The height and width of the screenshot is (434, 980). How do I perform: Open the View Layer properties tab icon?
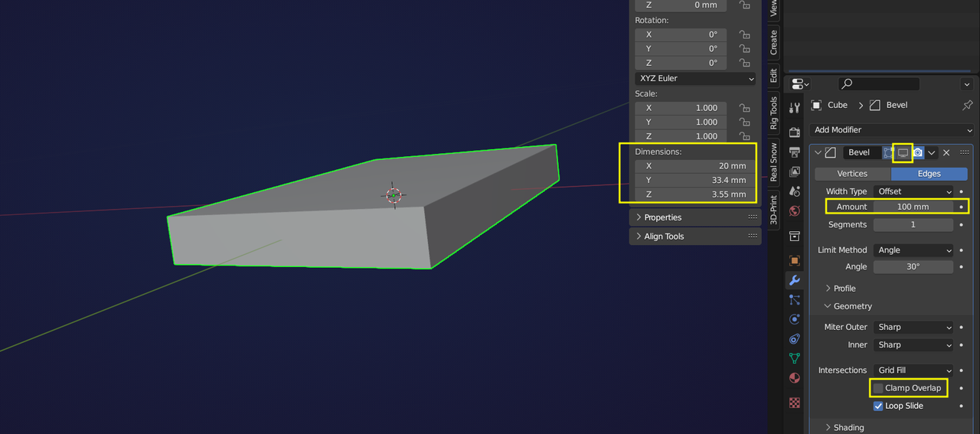[795, 171]
